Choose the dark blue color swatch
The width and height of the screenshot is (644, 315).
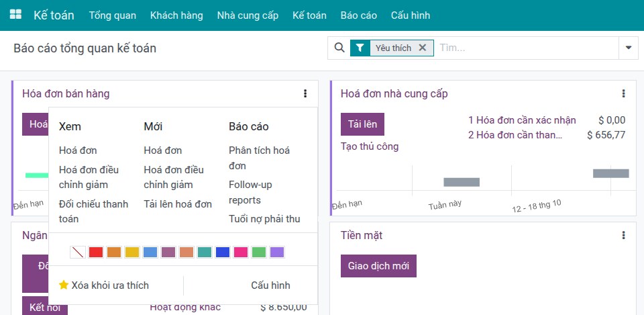(223, 252)
